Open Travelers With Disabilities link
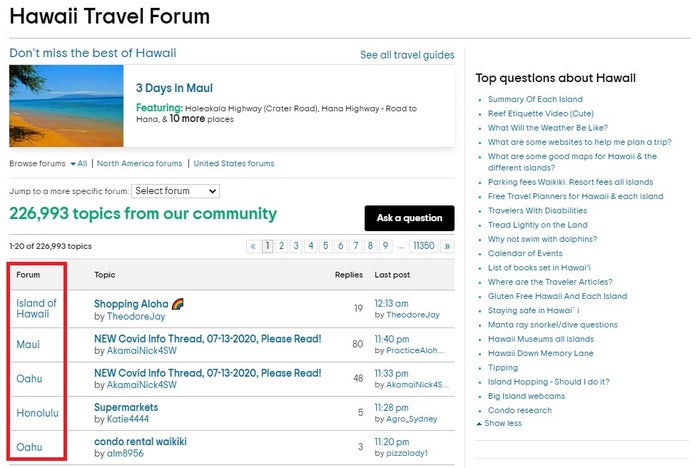The image size is (700, 468). pos(538,211)
